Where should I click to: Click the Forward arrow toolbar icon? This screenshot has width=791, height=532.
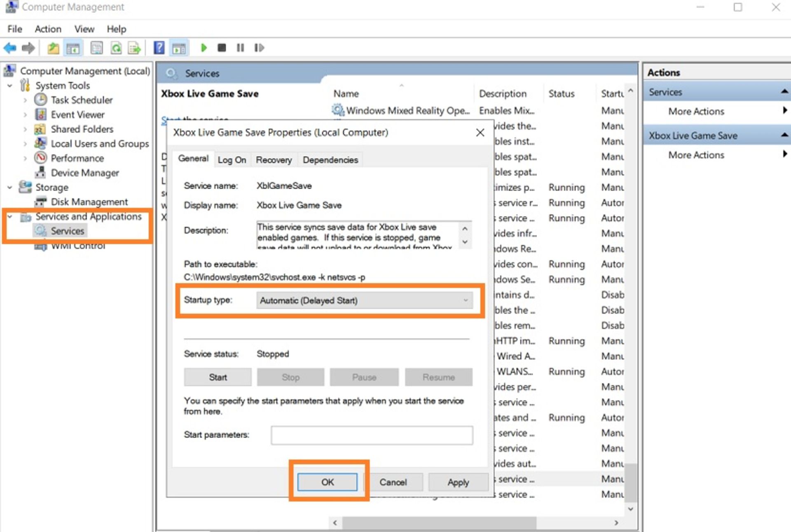[28, 48]
